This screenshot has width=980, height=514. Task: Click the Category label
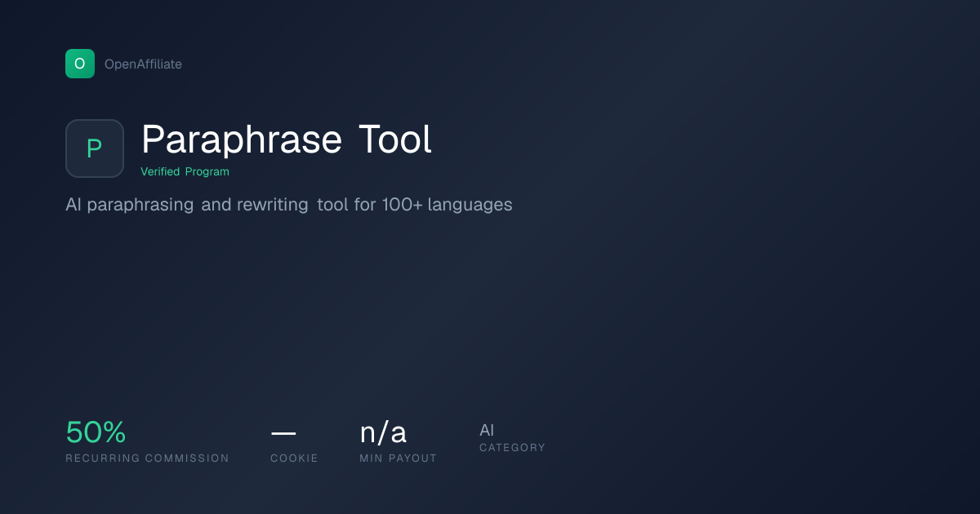[x=512, y=448]
